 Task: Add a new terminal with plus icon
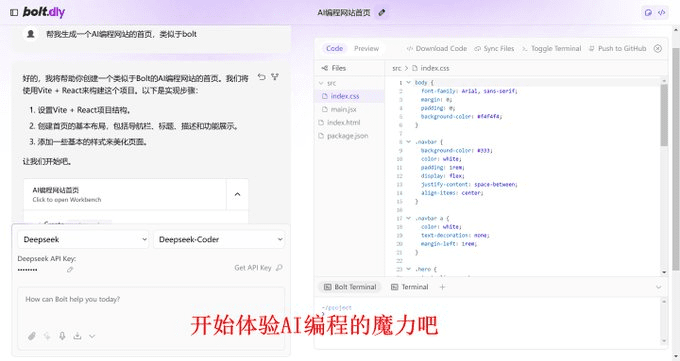coord(442,287)
